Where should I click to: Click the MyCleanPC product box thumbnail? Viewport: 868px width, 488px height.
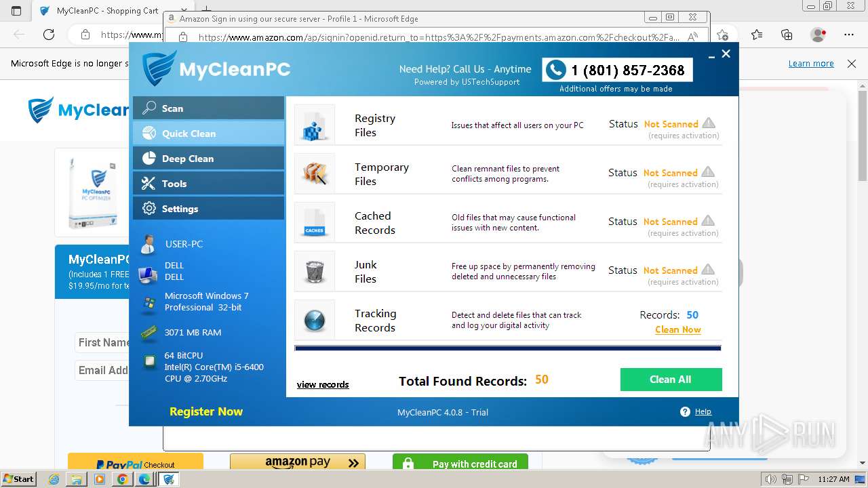point(92,193)
